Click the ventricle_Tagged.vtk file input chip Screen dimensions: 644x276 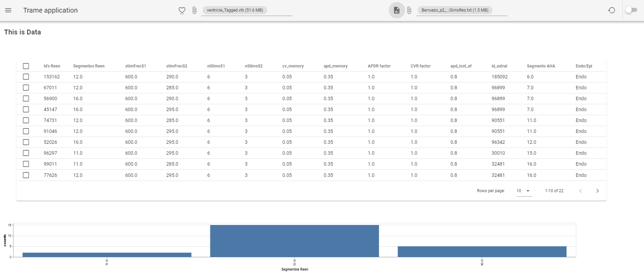(235, 10)
